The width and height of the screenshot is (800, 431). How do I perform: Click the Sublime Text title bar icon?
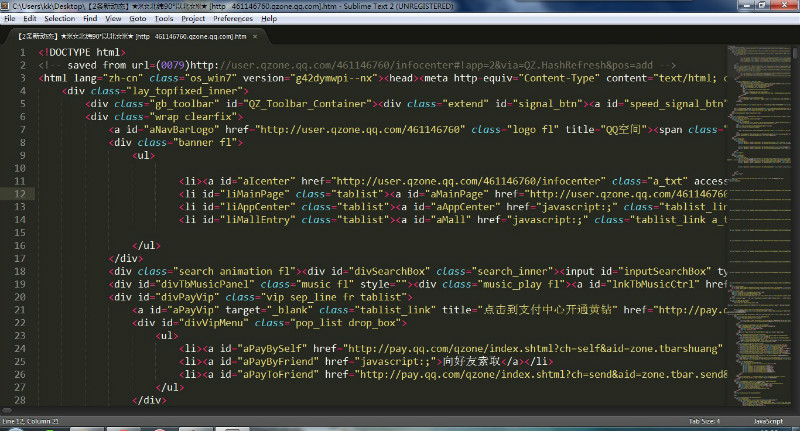(5, 6)
